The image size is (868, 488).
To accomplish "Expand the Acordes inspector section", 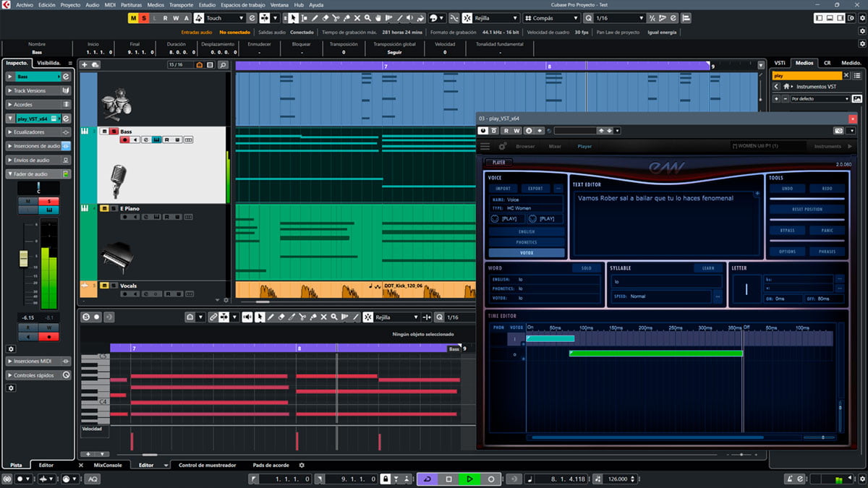I will click(38, 104).
